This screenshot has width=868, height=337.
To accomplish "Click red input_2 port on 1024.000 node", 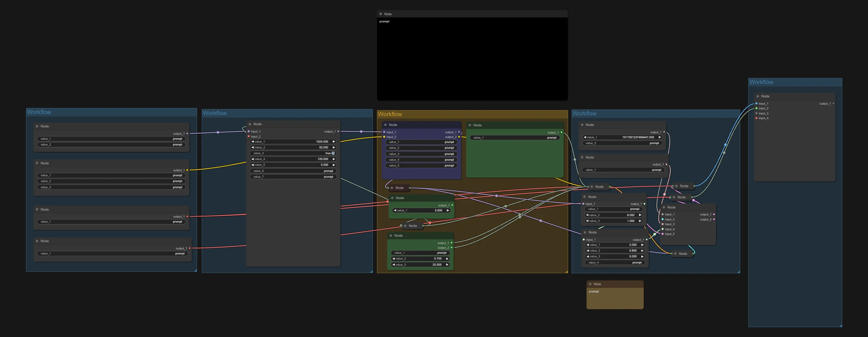I will coord(248,136).
